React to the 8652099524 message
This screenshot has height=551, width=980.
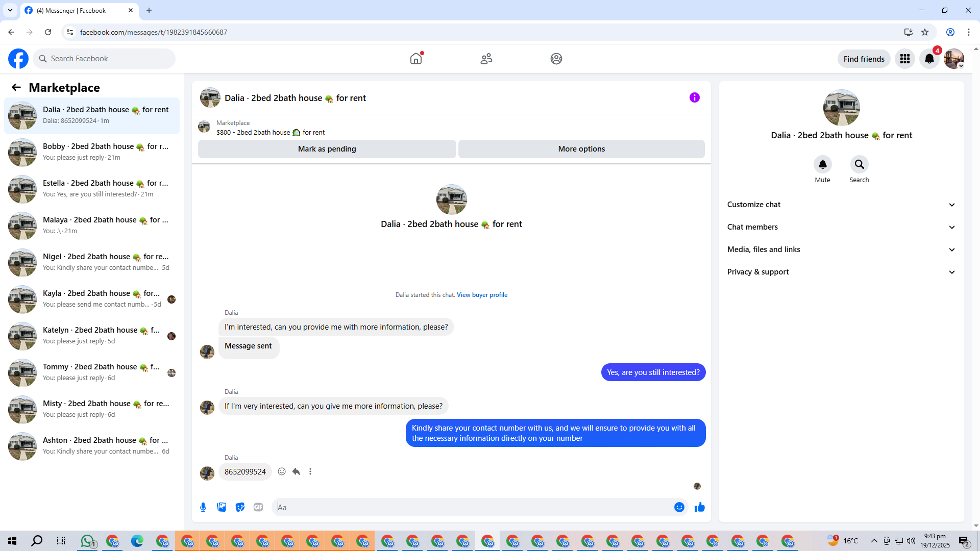point(282,471)
